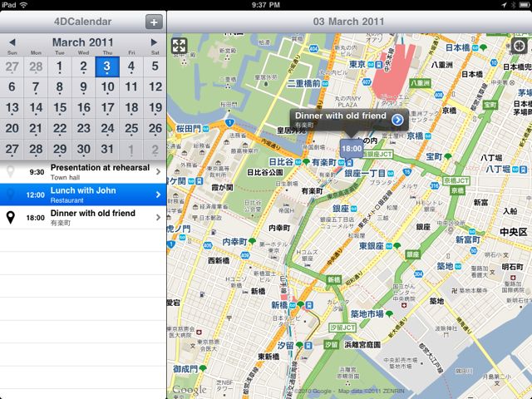532x399 pixels.
Task: Open Dinner with old friend list chevron
Action: 158,218
